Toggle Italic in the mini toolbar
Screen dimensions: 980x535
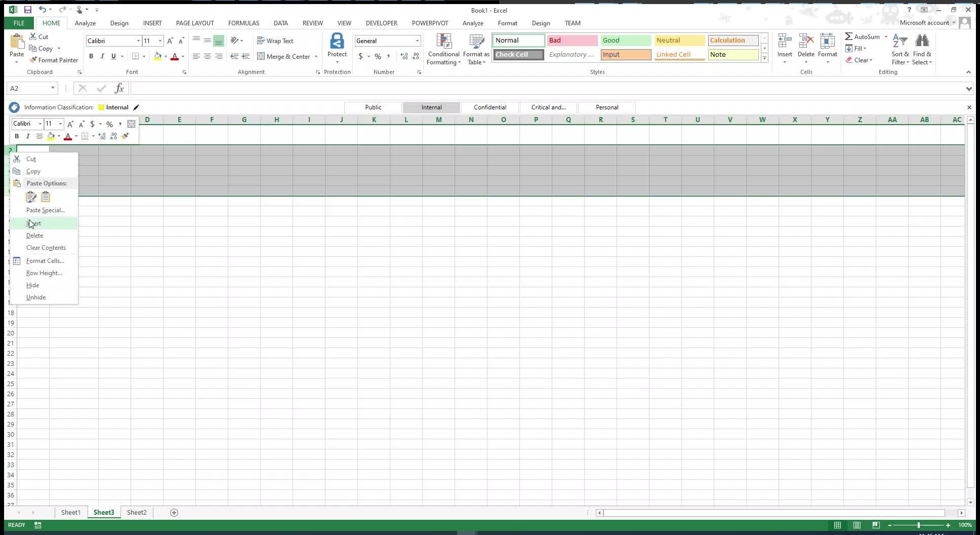(x=28, y=136)
